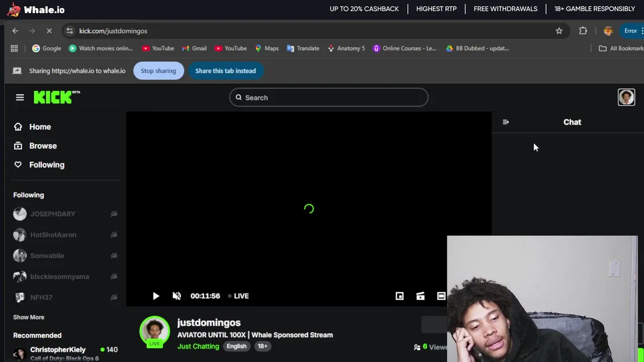
Task: Click the 18+ tag
Action: tap(263, 346)
